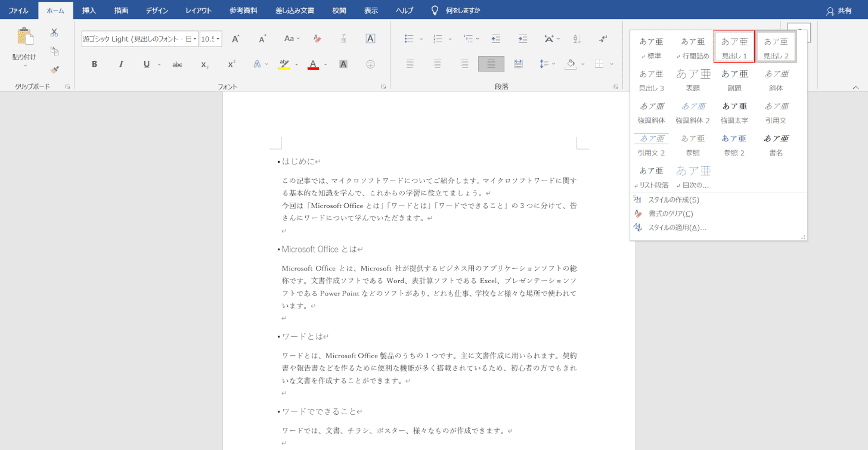Toggle character shading gray A
868x450 pixels.
click(x=343, y=64)
